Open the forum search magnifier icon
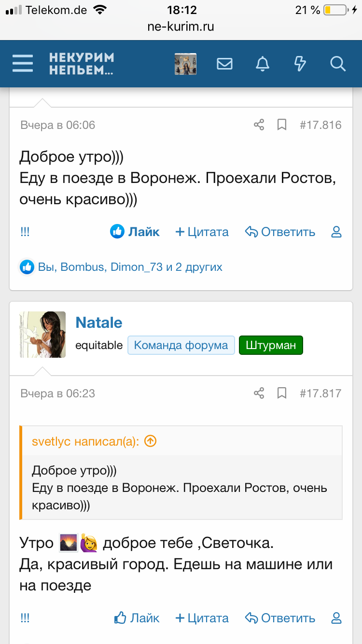 tap(337, 63)
